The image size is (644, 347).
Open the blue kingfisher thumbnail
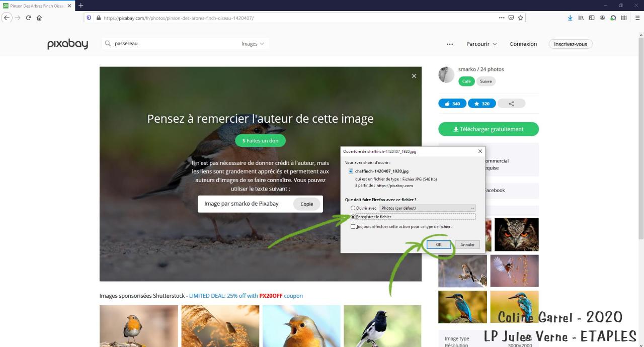click(x=462, y=307)
